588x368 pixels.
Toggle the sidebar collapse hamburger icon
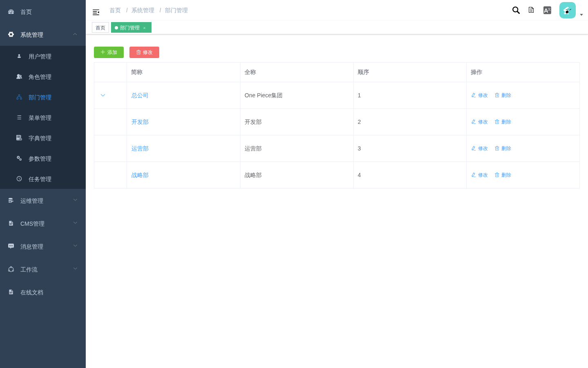(96, 12)
